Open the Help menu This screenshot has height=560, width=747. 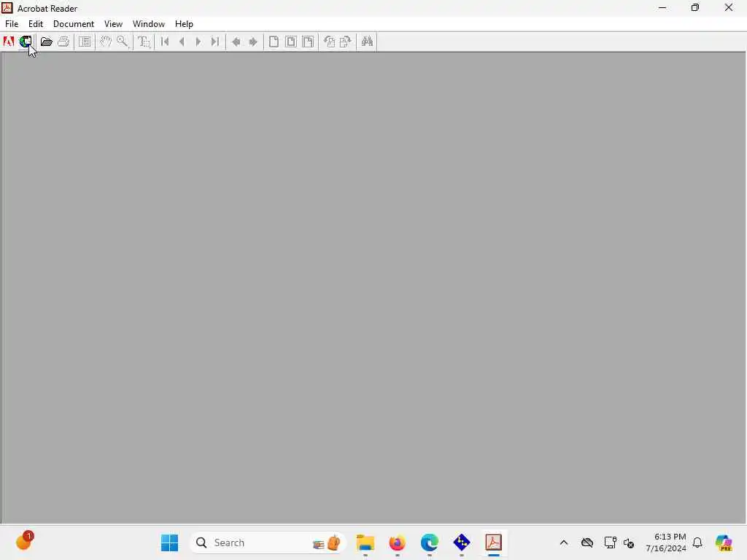coord(184,24)
